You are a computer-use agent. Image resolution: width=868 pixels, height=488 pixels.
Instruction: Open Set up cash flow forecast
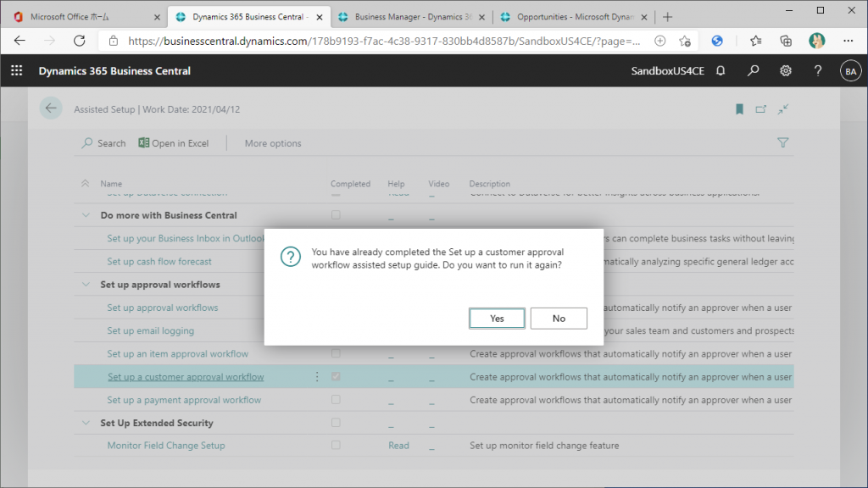pos(159,262)
